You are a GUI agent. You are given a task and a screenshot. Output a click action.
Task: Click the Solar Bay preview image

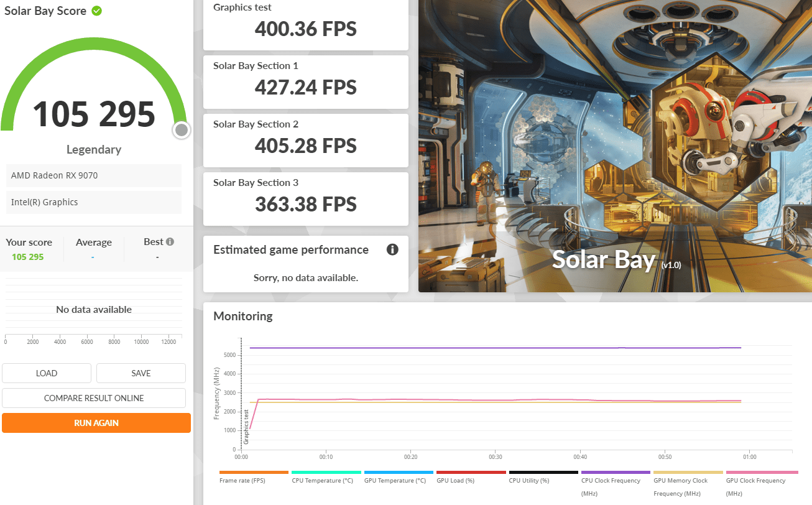pos(615,146)
